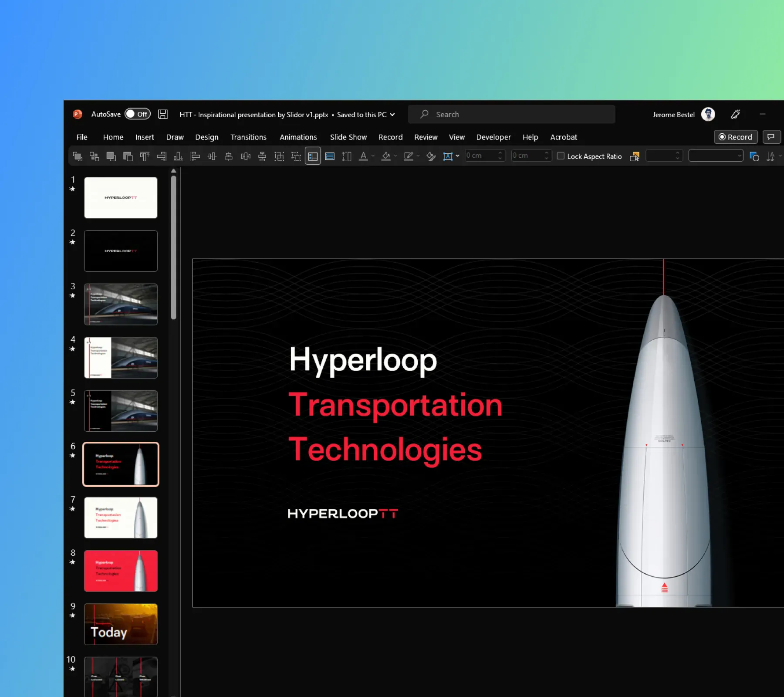
Task: Click the HYPERLOOPTT logo on the slide
Action: 343,514
